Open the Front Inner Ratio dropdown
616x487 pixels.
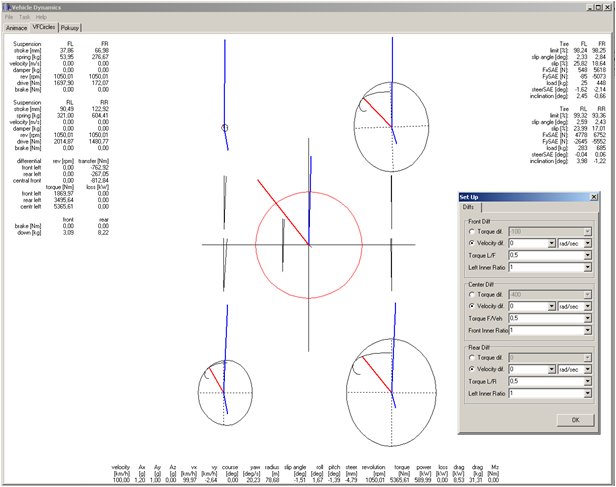tap(588, 330)
